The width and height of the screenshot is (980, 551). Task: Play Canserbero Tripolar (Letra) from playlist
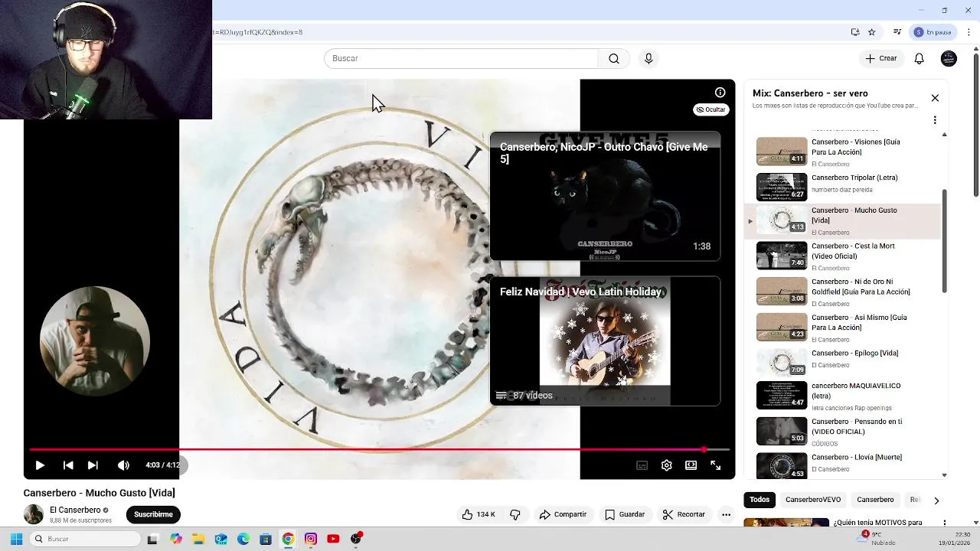click(x=843, y=187)
